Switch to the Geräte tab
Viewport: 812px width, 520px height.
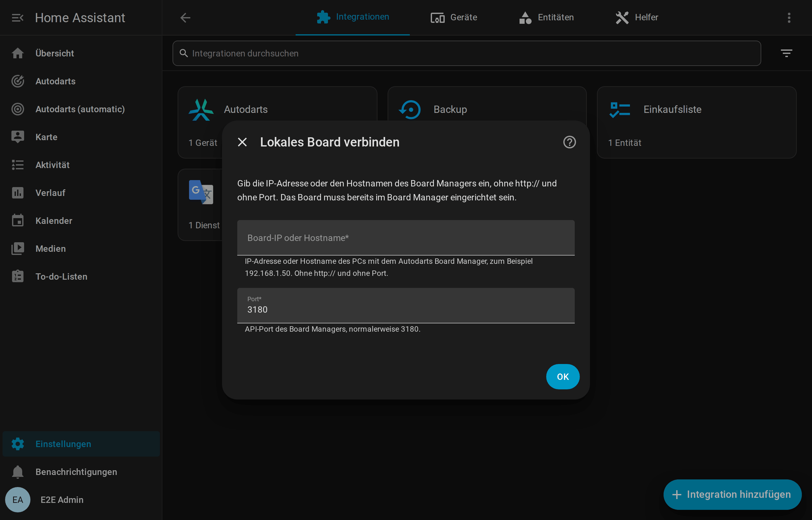coord(454,17)
